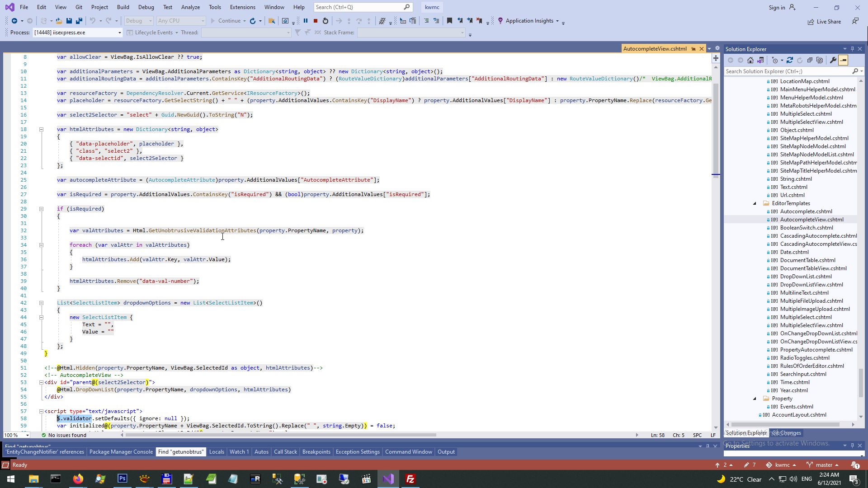Click Save All in the toolbar

click(x=79, y=21)
